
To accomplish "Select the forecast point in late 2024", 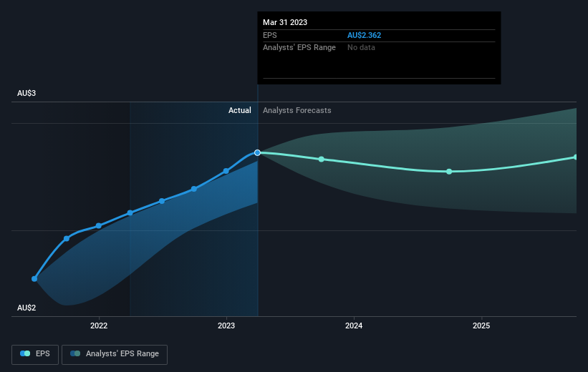I will (449, 172).
